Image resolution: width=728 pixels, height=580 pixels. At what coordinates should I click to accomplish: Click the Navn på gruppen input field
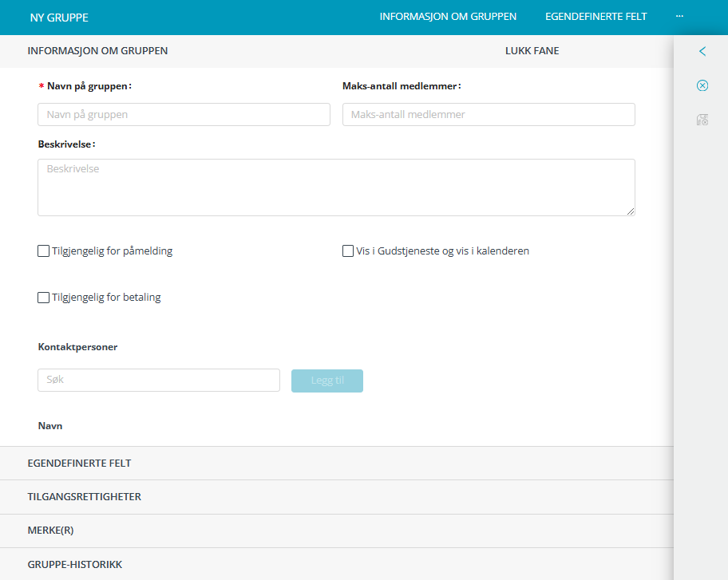click(184, 115)
